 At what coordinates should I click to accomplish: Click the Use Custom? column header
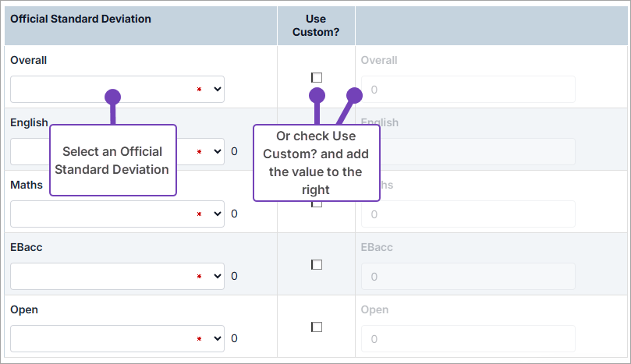(x=316, y=25)
